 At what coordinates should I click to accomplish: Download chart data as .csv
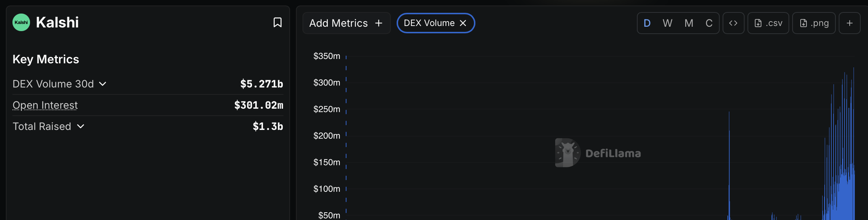[768, 23]
